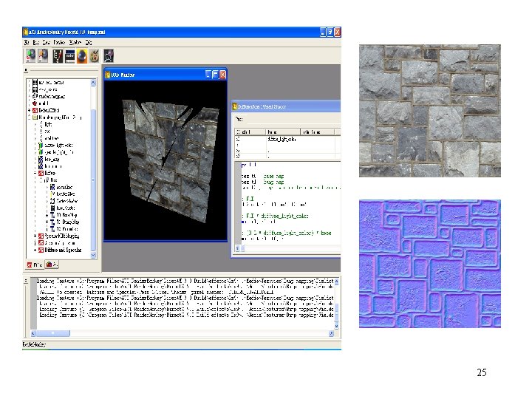532x399 pixels.
Task: Click the blue sphere on orange toolbar icon
Action: 82,55
